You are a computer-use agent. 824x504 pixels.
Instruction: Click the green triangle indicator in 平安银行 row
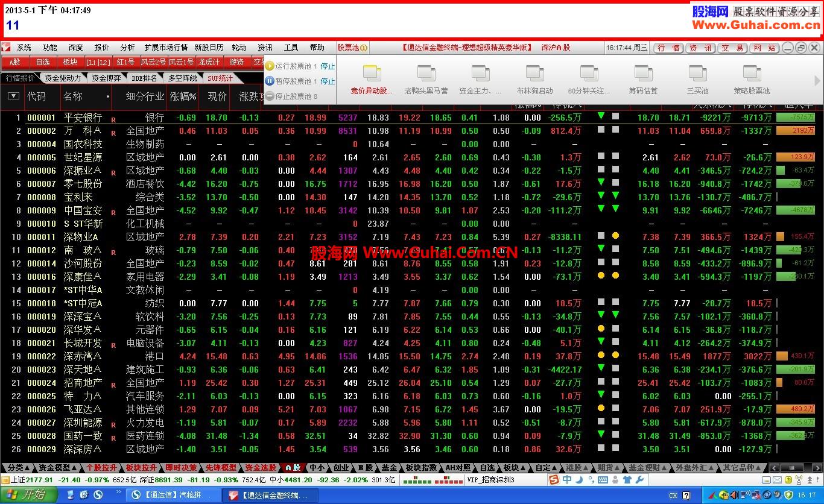click(601, 116)
